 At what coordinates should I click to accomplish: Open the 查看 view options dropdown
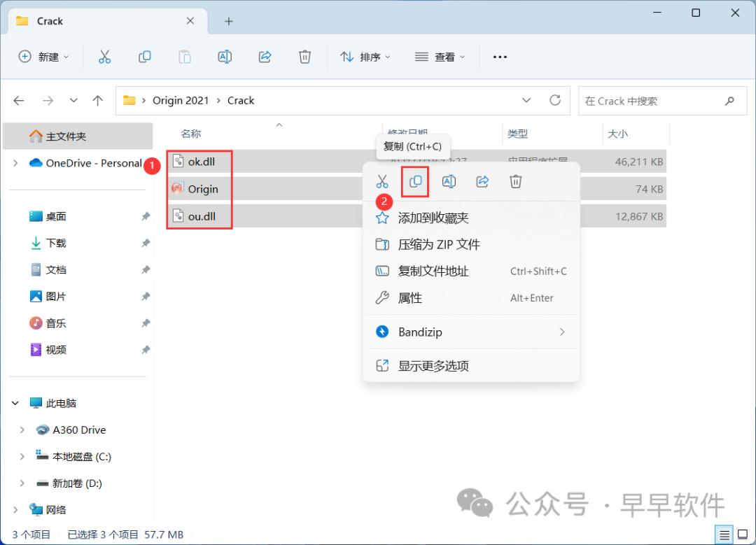coord(440,57)
